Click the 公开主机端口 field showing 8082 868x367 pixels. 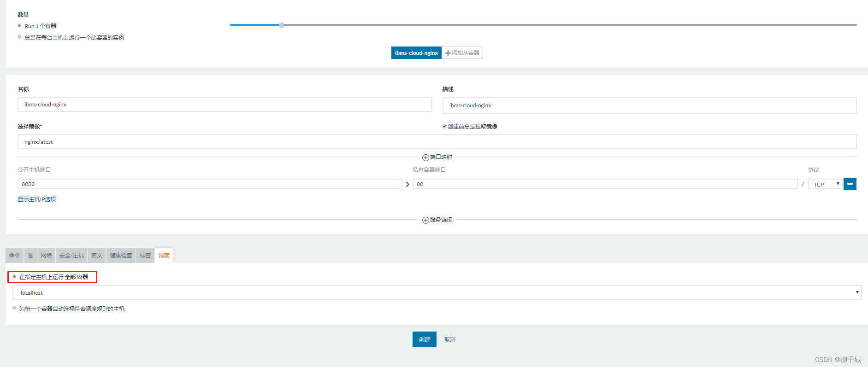(210, 184)
